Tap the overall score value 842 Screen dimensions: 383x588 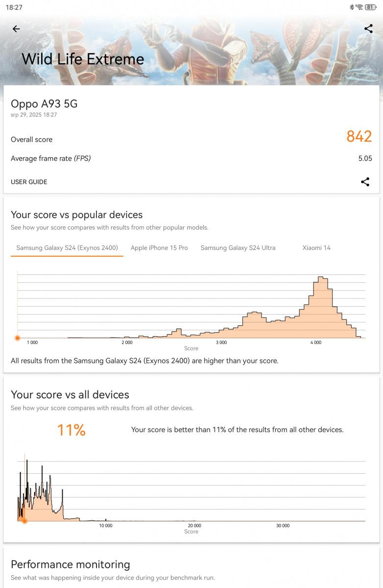(359, 136)
